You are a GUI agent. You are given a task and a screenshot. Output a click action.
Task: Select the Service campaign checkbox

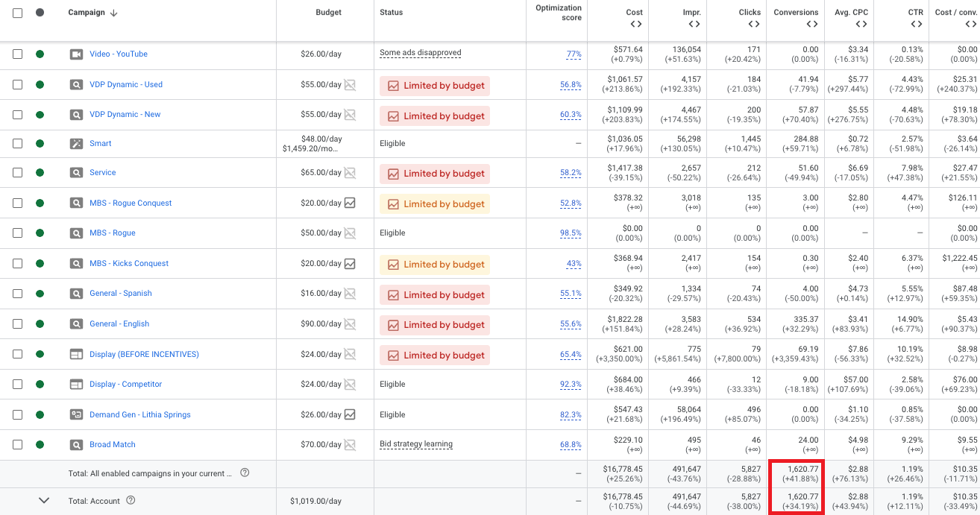click(x=18, y=172)
